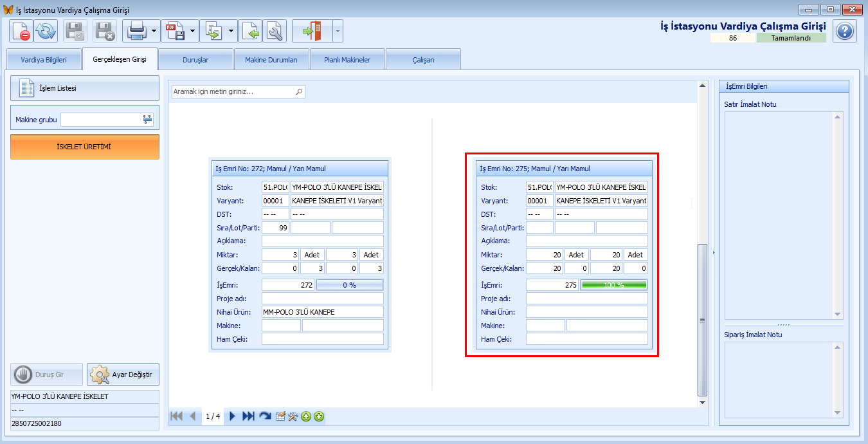
Task: Click the İşlem Listesi button
Action: 85,88
